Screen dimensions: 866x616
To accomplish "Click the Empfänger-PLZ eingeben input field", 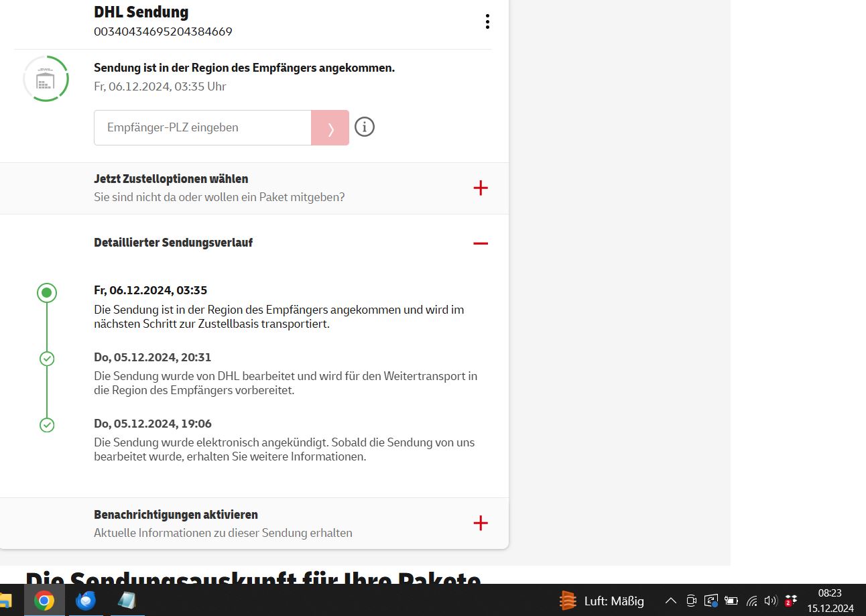I will pos(202,127).
